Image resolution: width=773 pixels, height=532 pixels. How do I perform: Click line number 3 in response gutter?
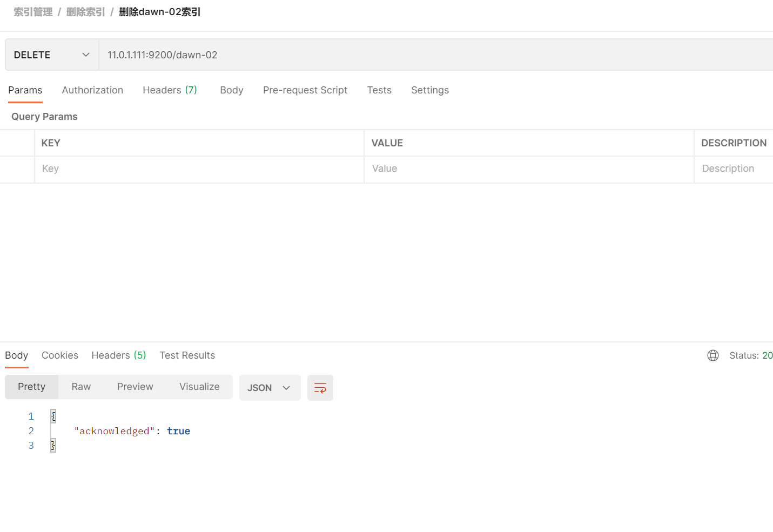31,446
